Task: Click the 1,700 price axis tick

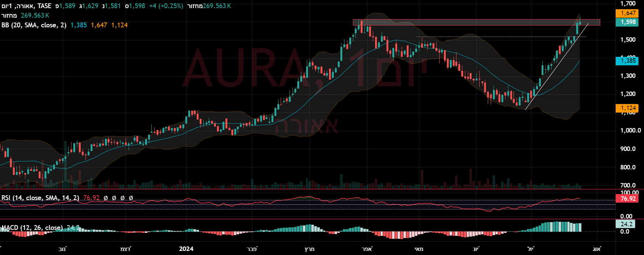Action: tap(628, 4)
